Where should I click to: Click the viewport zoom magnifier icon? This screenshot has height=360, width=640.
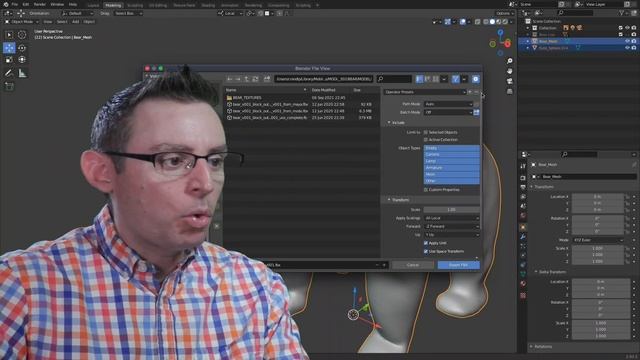click(x=509, y=61)
